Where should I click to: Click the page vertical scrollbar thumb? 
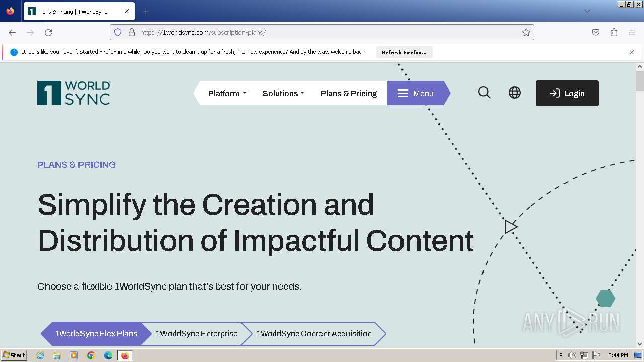click(640, 81)
